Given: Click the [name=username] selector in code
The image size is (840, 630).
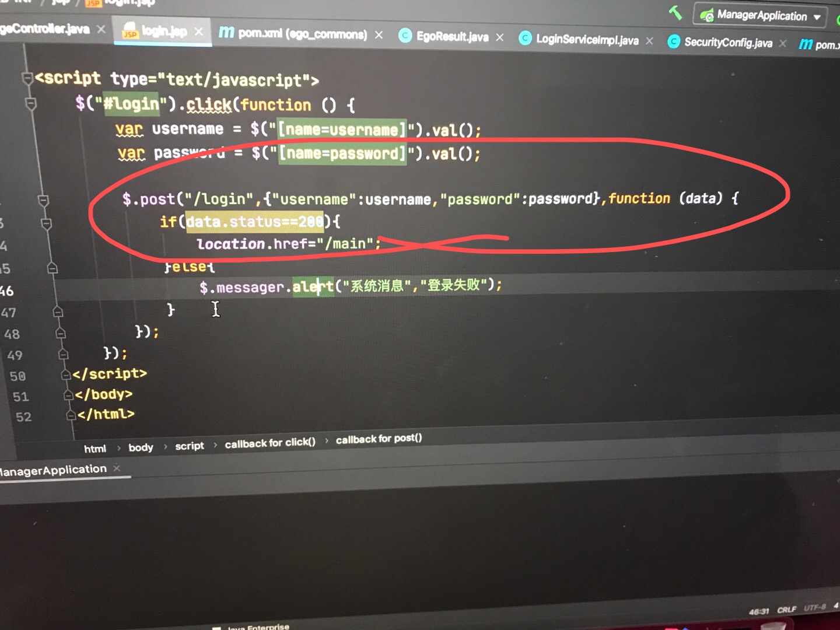Looking at the screenshot, I should (x=342, y=129).
